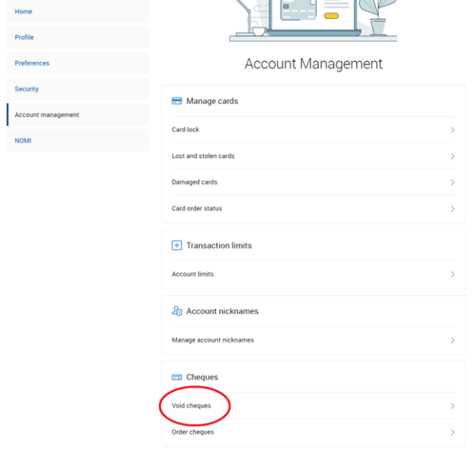Screen dimensions: 476x470
Task: Open Profile from the sidebar
Action: [x=25, y=37]
